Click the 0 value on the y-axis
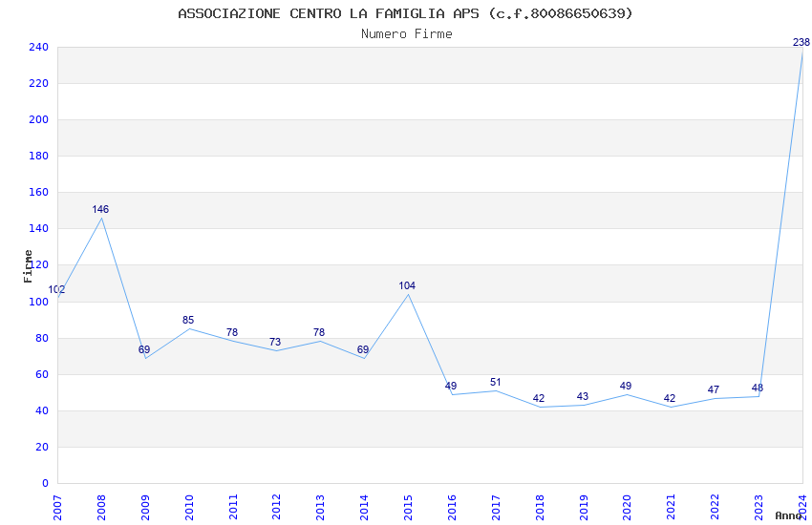The image size is (812, 525). tap(44, 483)
